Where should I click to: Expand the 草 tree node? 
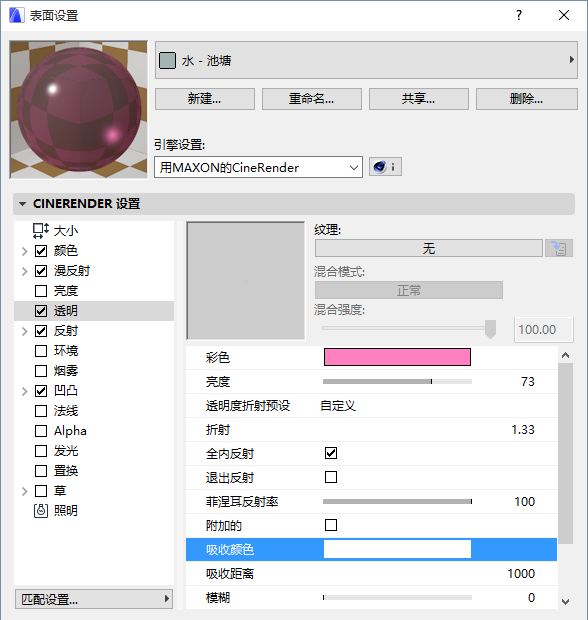(x=25, y=491)
